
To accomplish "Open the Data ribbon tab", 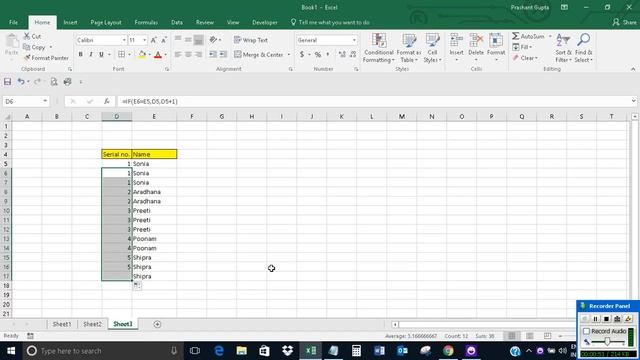I will tap(177, 22).
